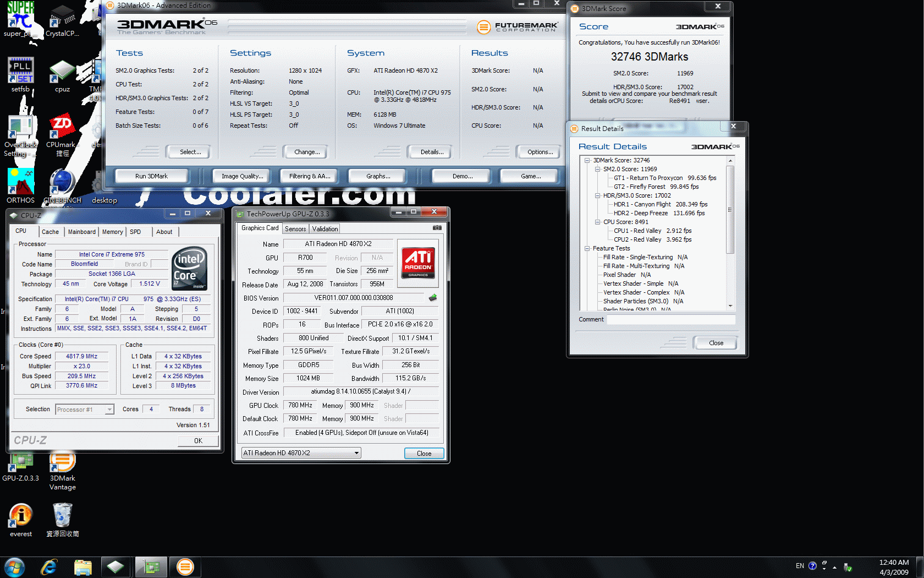Open the cpuz desktop shortcut
The width and height of the screenshot is (924, 578).
tap(62, 75)
